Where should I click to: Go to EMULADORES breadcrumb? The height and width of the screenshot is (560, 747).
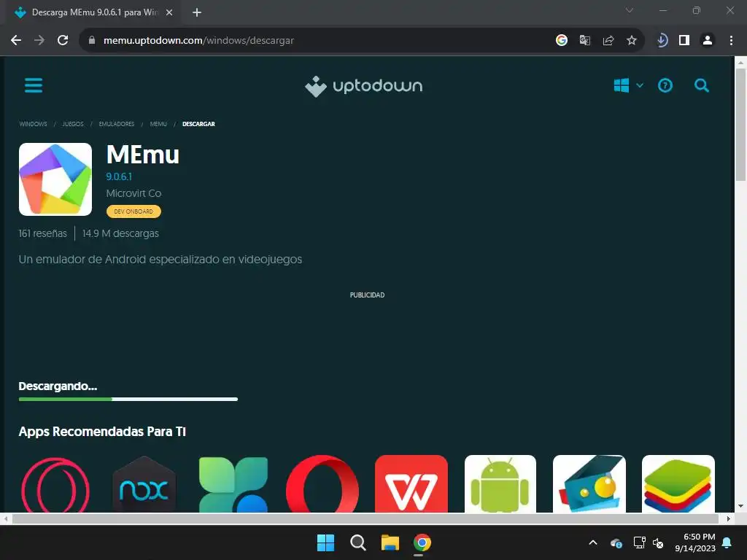point(117,124)
